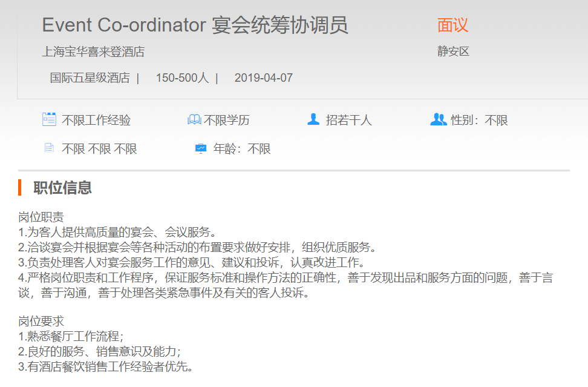Click requirement line 1.熟悉餐厅工作流程

71,336
